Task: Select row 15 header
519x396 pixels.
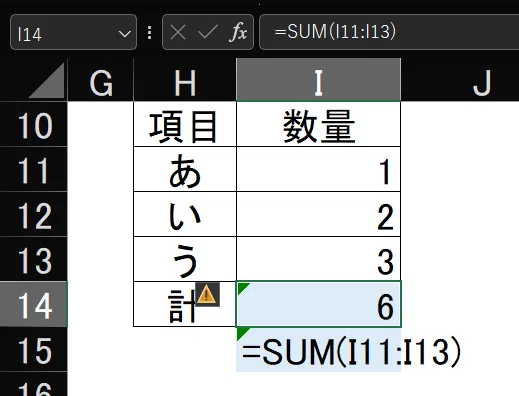Action: 34,349
